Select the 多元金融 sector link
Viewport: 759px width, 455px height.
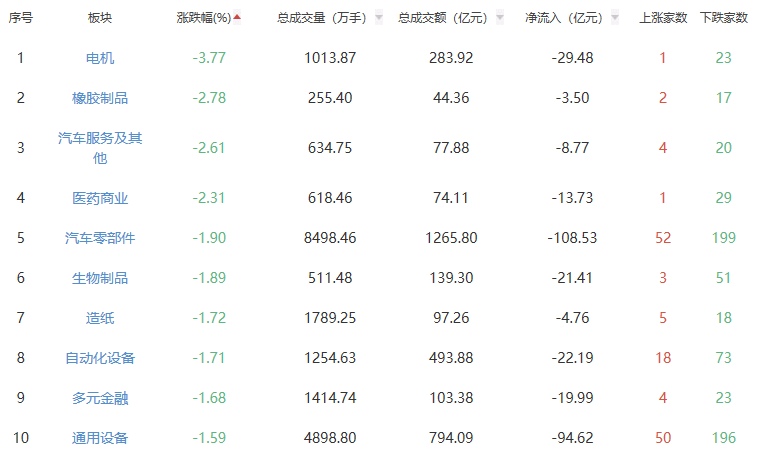tap(100, 398)
